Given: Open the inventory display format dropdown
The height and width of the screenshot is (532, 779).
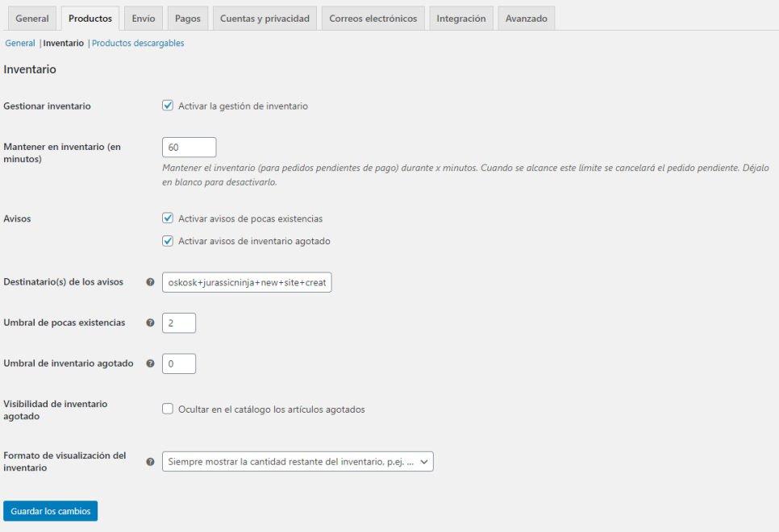Looking at the screenshot, I should tap(298, 461).
